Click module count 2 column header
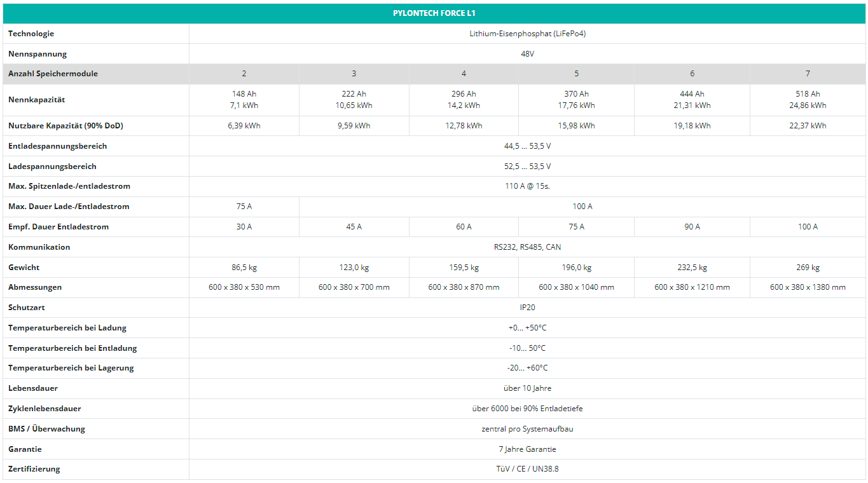Viewport: 868px width, 483px height. [244, 74]
